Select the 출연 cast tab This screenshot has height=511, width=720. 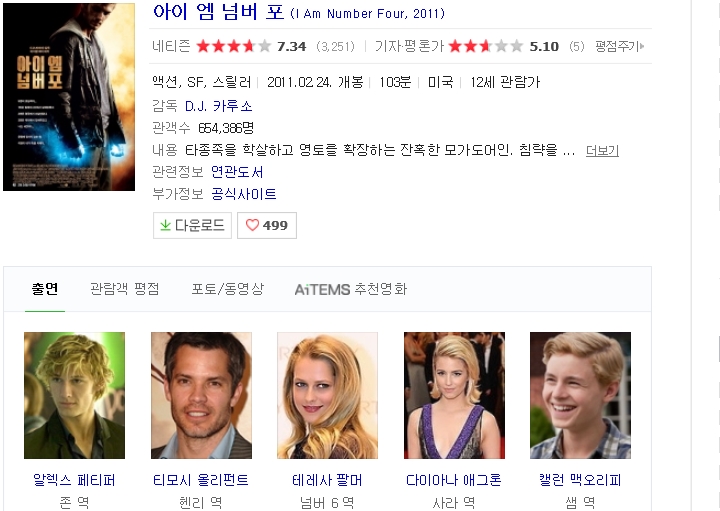[45, 289]
